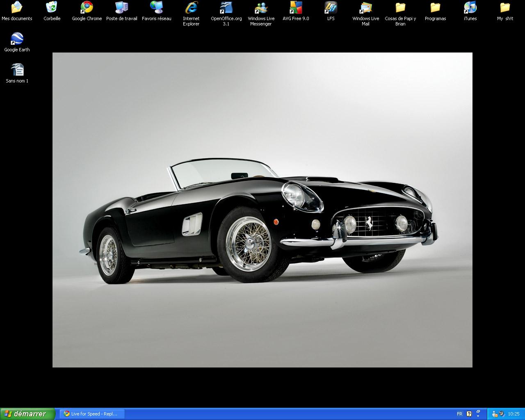Select the OpenOffice.org 3.1 shortcut

coord(226,14)
